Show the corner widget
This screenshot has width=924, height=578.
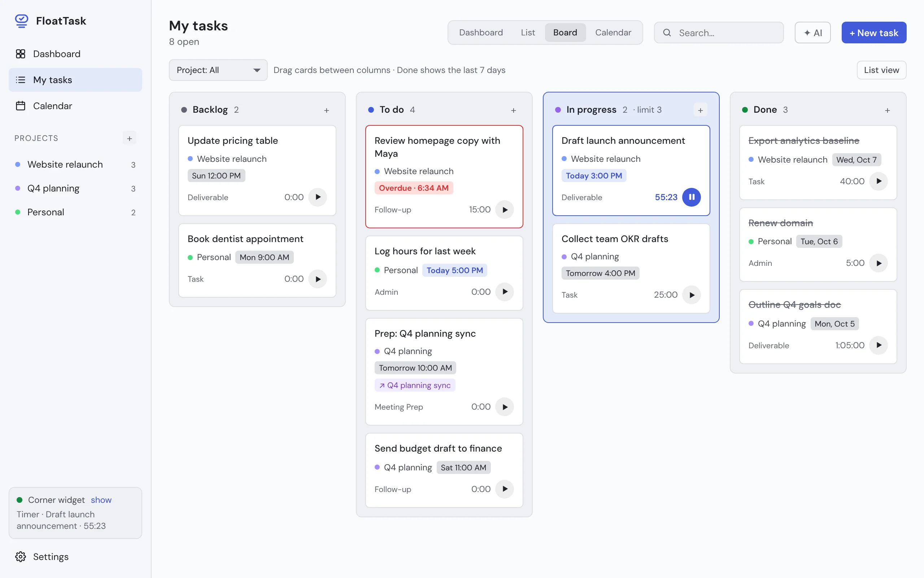pos(101,500)
